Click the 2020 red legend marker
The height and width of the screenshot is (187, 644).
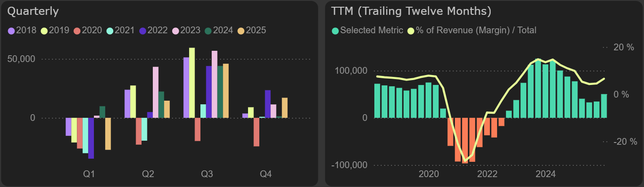tap(77, 31)
